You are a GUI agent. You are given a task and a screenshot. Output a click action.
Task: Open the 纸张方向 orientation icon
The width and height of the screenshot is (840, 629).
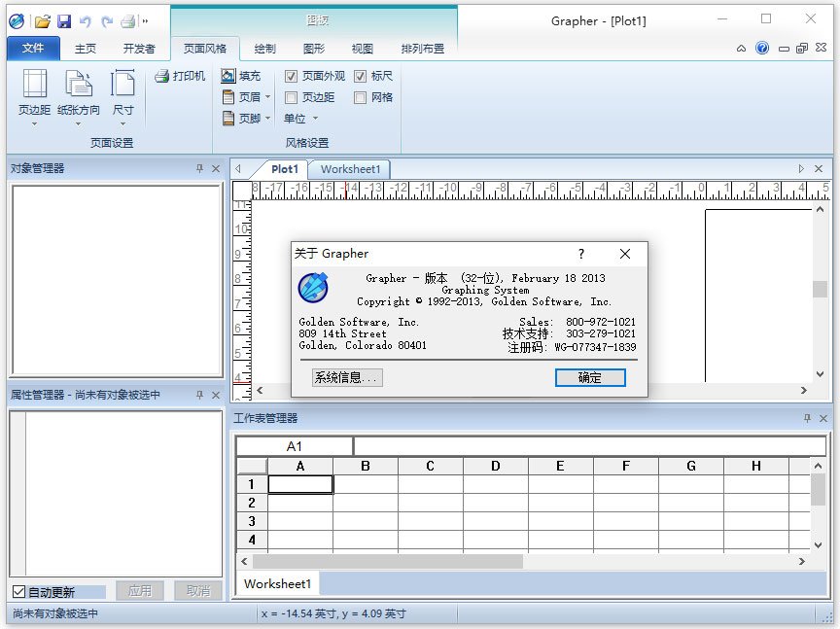pyautogui.click(x=79, y=84)
